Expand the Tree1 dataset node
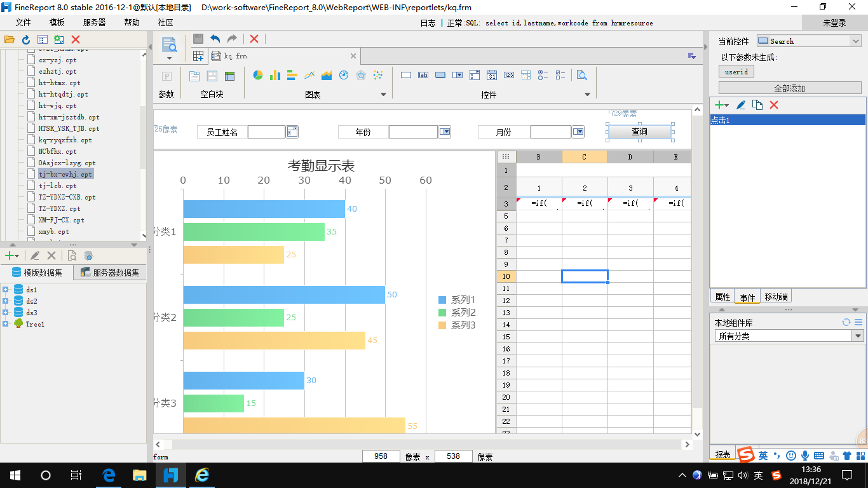The image size is (868, 488). pyautogui.click(x=6, y=324)
